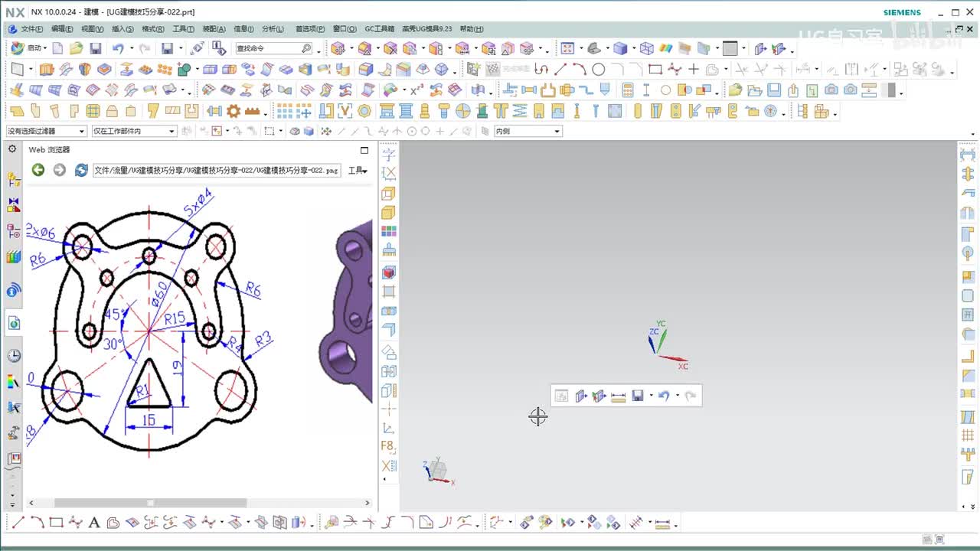Open the Assembly Navigator sidebar icon

coord(14,181)
